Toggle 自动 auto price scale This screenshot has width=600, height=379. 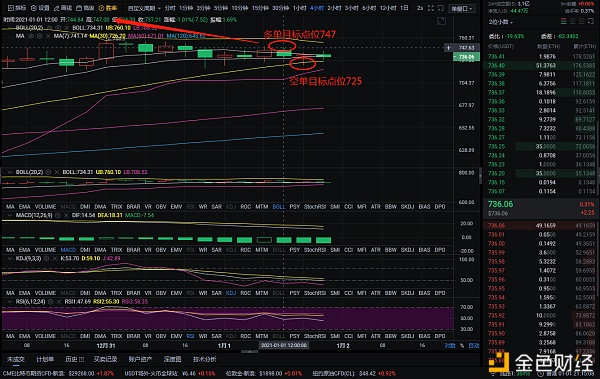point(474,346)
